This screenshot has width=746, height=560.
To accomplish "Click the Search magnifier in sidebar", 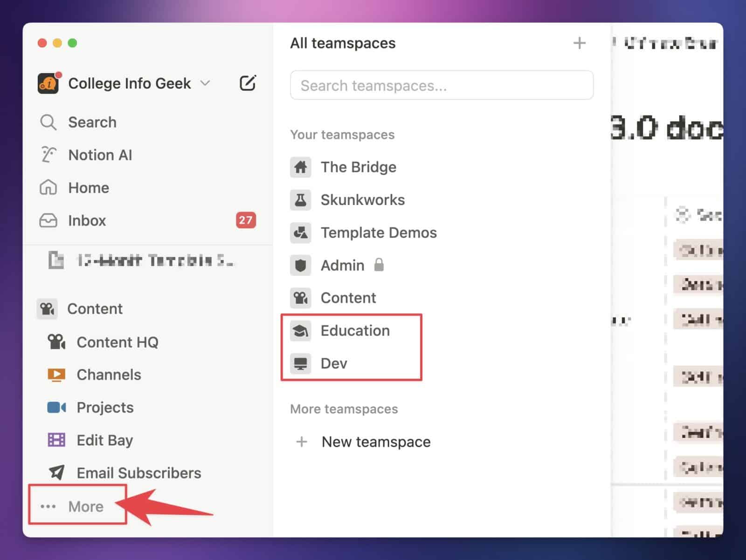I will pos(48,123).
